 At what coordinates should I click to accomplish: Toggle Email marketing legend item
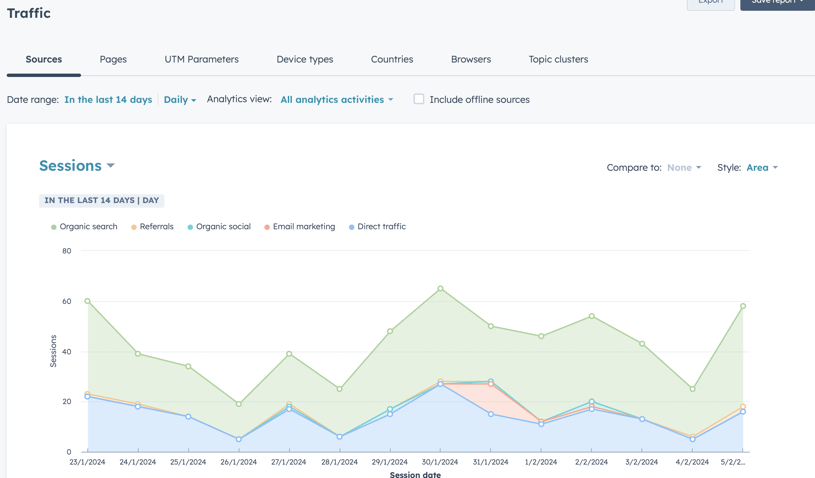point(300,227)
